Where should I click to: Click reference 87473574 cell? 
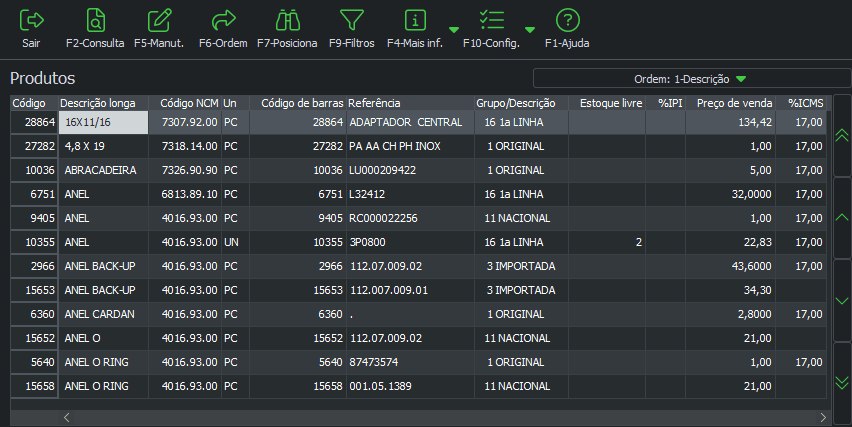point(410,362)
